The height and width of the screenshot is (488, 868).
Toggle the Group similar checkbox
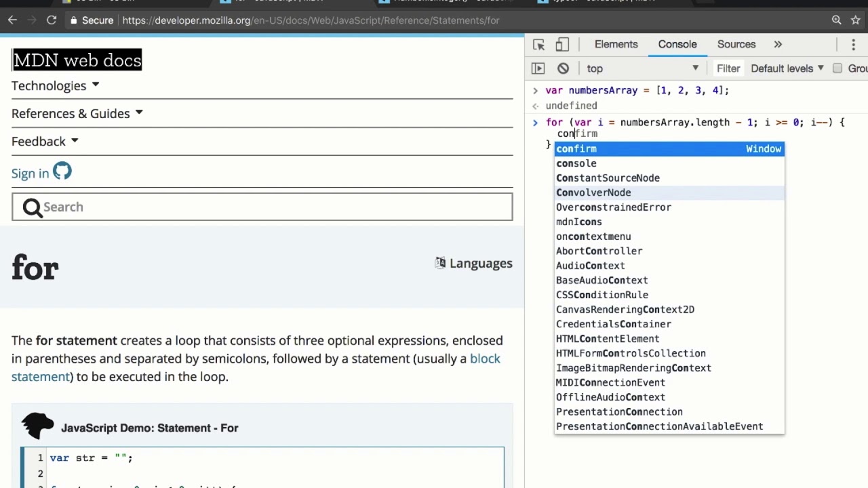[837, 68]
